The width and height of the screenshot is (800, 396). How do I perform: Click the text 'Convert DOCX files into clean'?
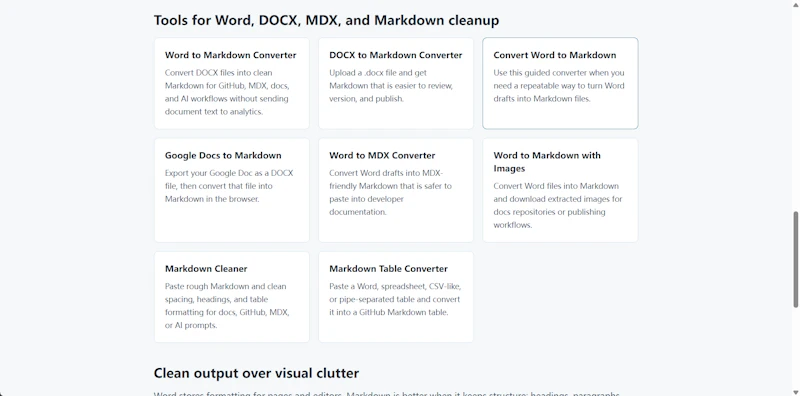[218, 73]
